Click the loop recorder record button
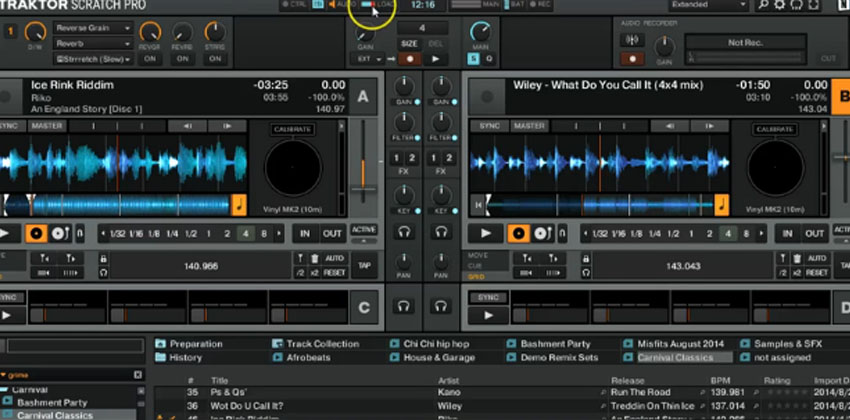The width and height of the screenshot is (850, 420). (410, 59)
